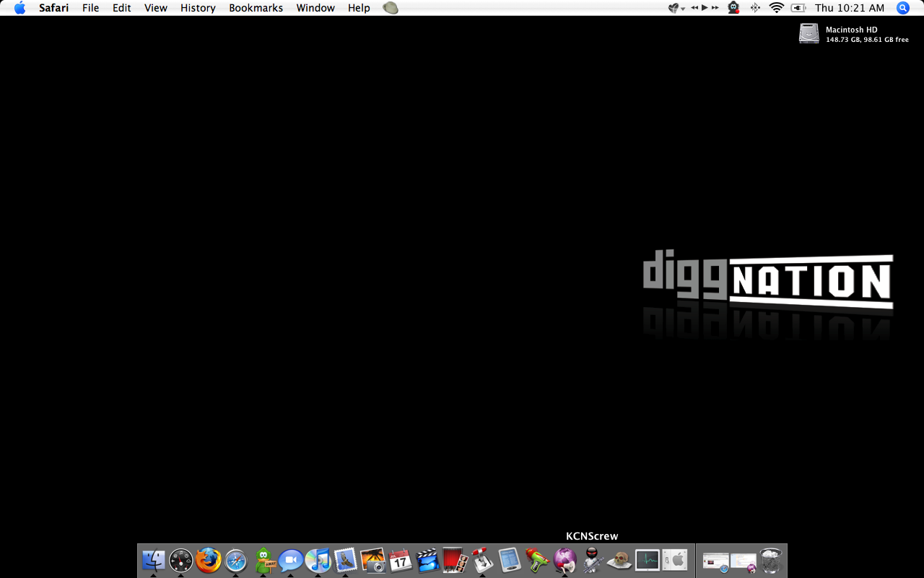Click the Thu 10:21 AM clock

point(850,8)
